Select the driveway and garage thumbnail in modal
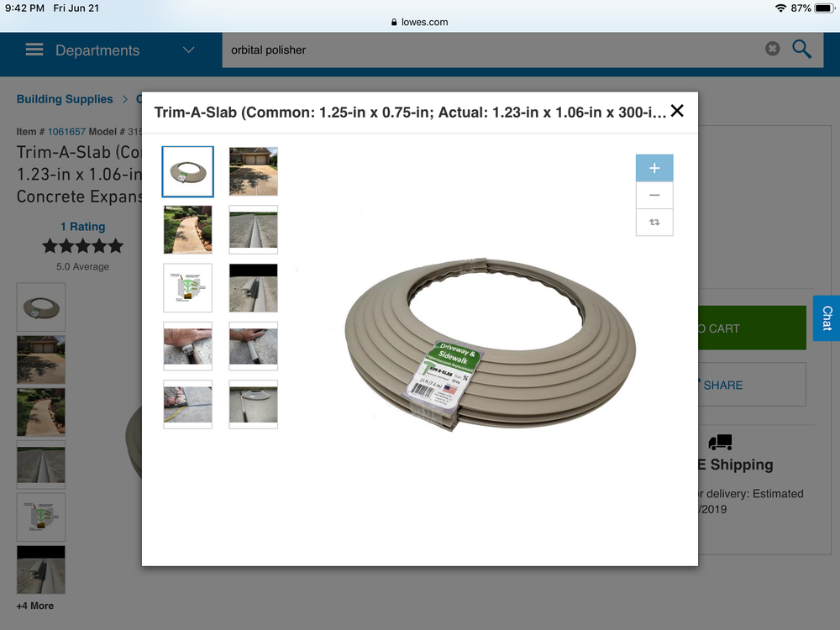This screenshot has height=630, width=840. point(254,171)
